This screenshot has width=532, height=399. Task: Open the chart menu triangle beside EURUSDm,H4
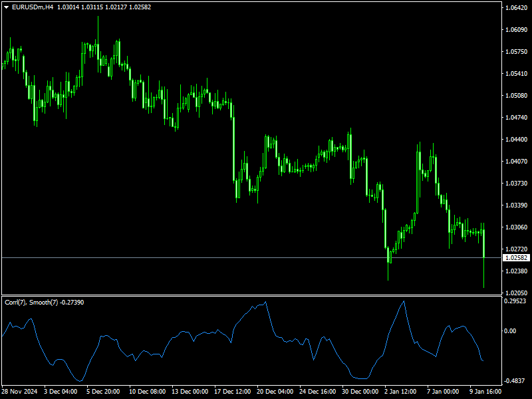[7, 7]
